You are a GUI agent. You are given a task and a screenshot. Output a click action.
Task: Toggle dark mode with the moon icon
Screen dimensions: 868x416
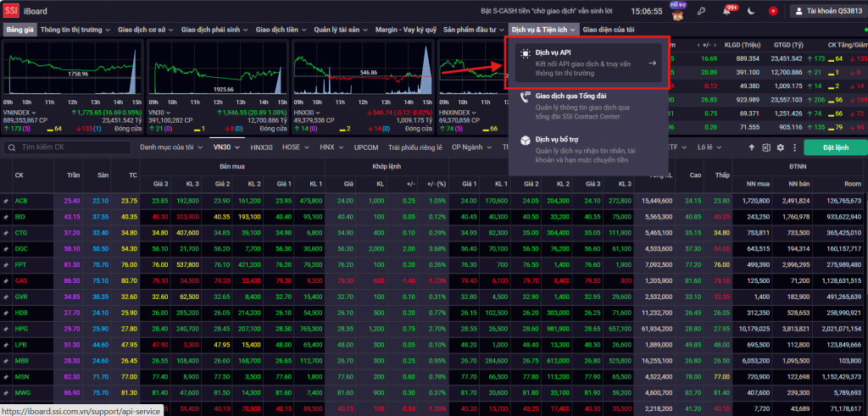[751, 12]
